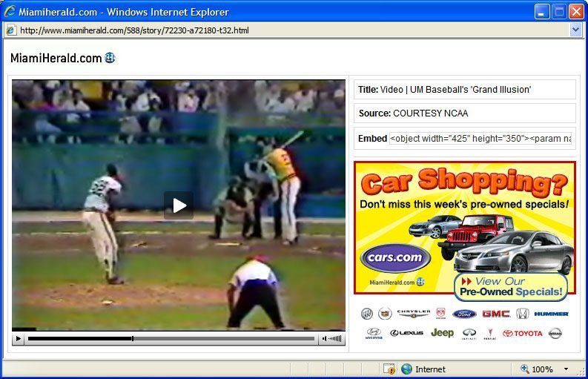The height and width of the screenshot is (379, 588).
Task: Expand the zoom level dropdown arrow
Action: (566, 369)
